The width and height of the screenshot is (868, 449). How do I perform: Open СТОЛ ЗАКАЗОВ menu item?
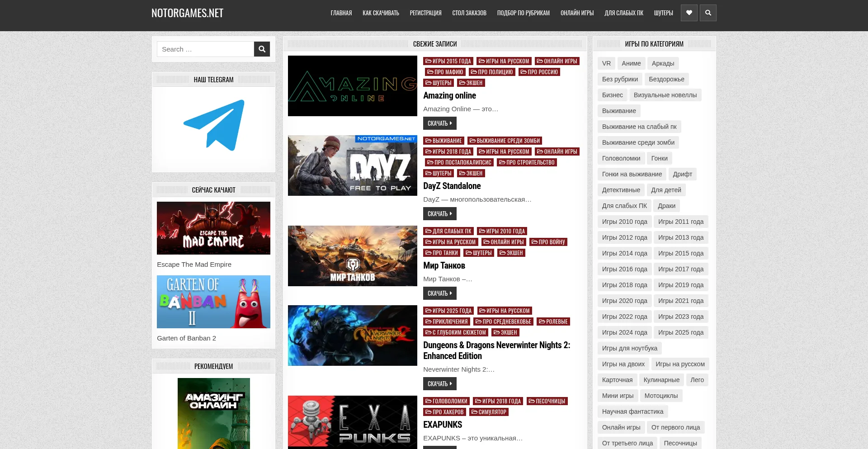pyautogui.click(x=469, y=13)
